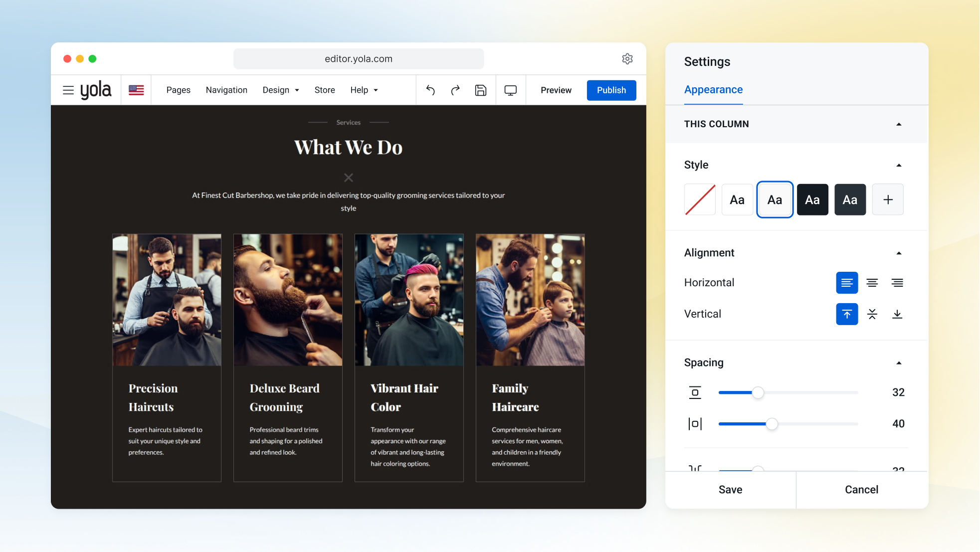Select the Family Haircare barber image
The width and height of the screenshot is (980, 552).
coord(530,300)
